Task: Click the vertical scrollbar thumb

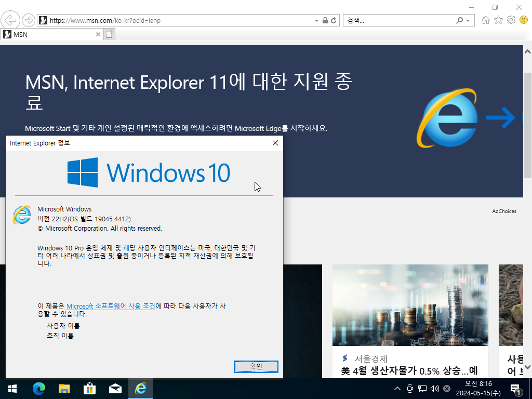Action: (528, 126)
